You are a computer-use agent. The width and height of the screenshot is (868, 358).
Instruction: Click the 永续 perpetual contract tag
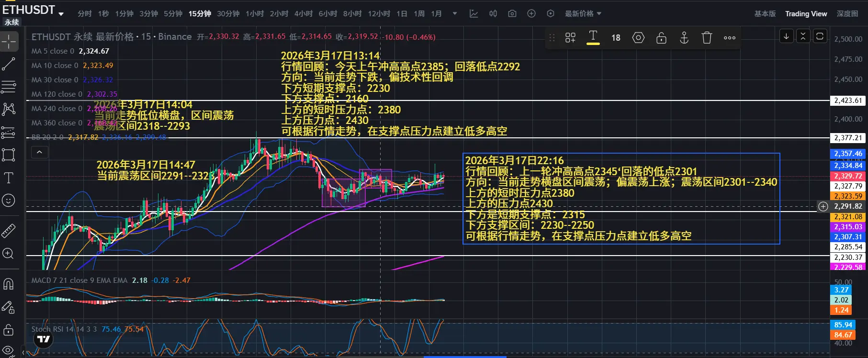coord(11,22)
